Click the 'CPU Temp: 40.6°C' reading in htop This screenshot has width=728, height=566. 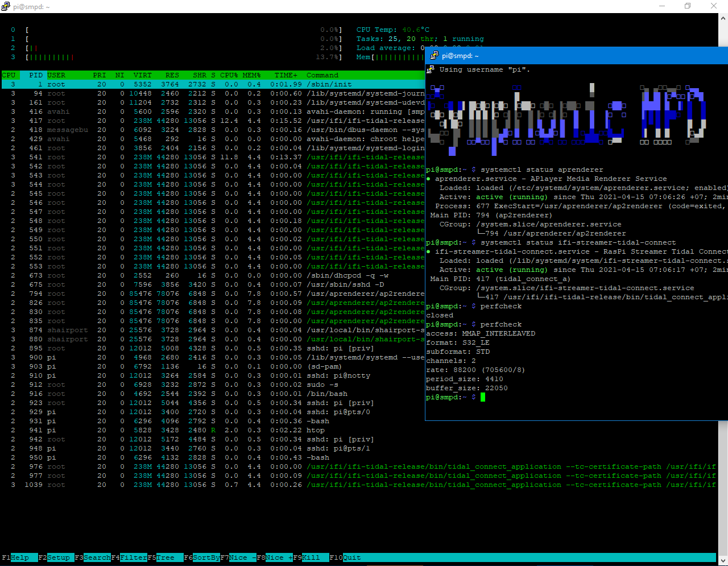click(x=393, y=30)
